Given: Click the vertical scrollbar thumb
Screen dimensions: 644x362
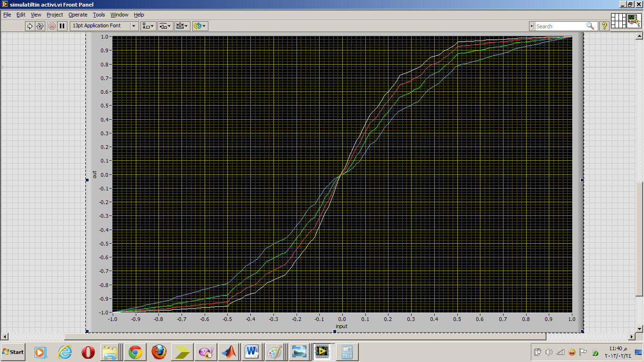Looking at the screenshot, I should 639,239.
